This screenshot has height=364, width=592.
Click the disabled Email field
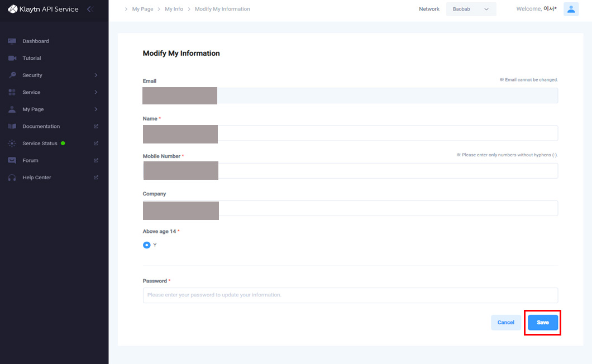350,95
